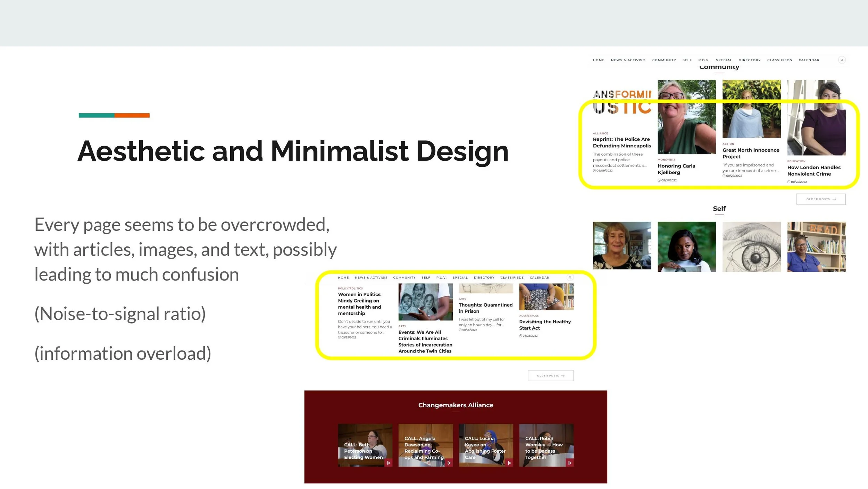Viewport: 868px width, 489px height.
Task: Open News & Activism in top menu
Action: [x=628, y=60]
